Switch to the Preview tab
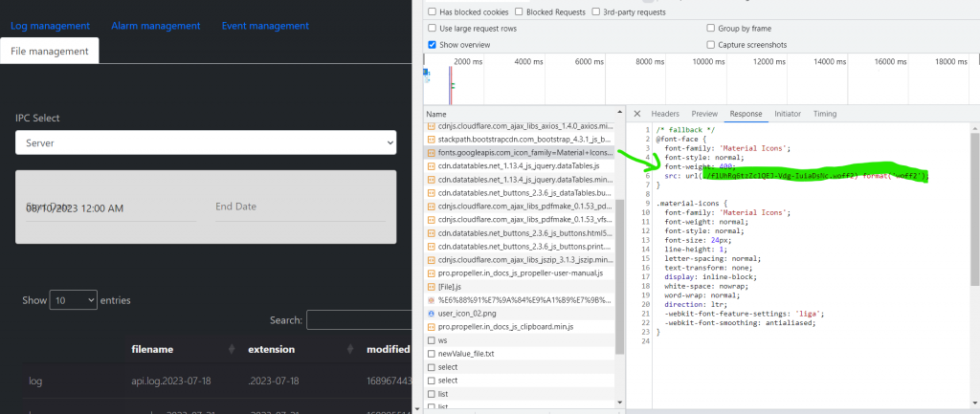This screenshot has height=414, width=980. 704,114
